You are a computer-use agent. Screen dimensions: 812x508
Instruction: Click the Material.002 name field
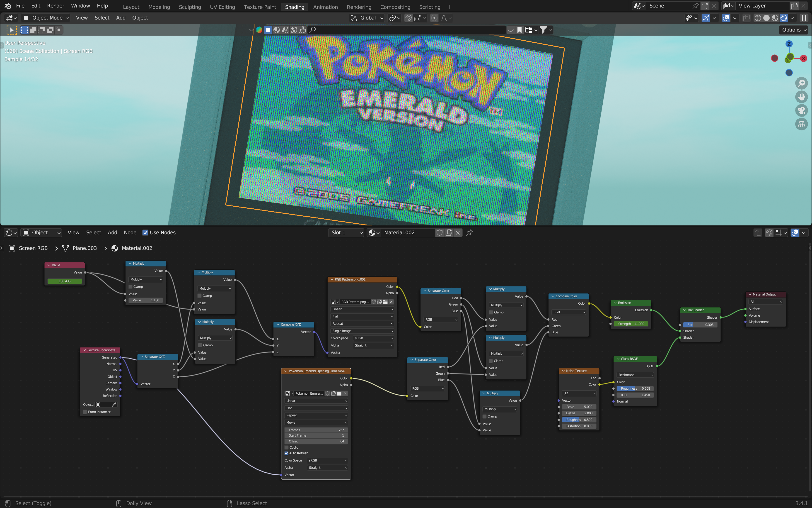click(x=408, y=232)
